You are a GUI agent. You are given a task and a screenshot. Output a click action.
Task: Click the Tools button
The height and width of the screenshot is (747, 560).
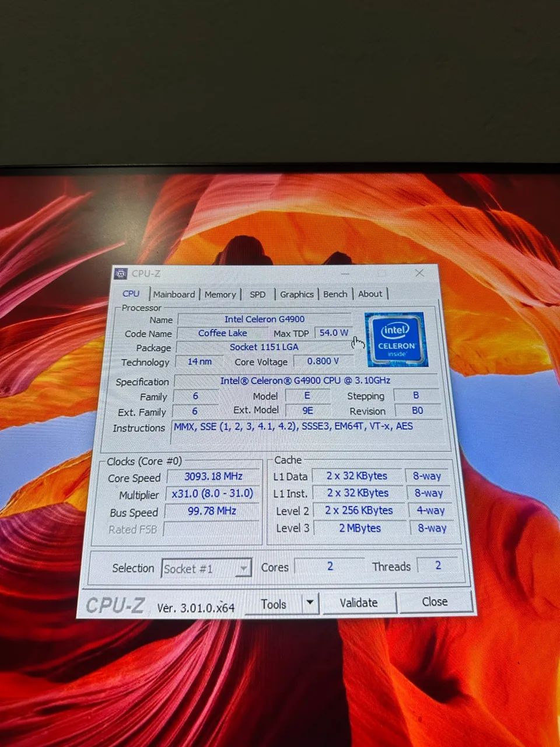(x=274, y=604)
